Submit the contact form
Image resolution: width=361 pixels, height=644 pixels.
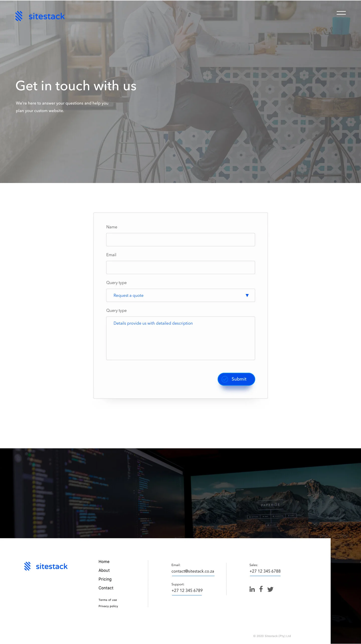pos(236,379)
